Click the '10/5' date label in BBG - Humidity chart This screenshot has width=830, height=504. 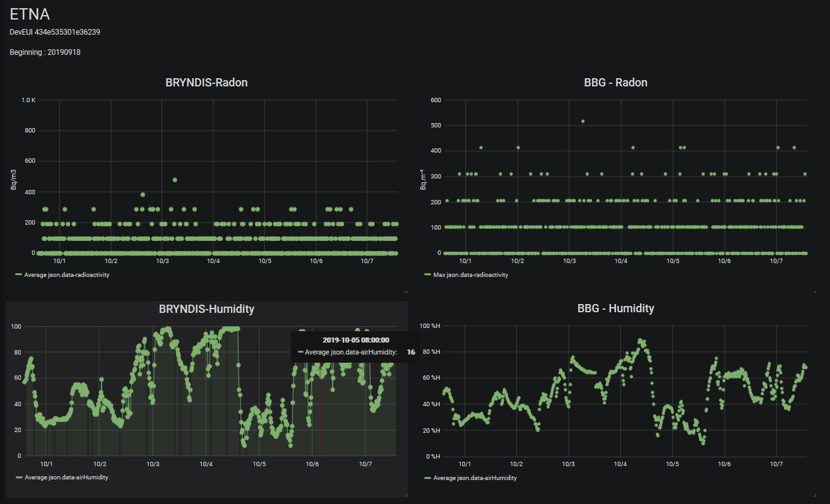[x=673, y=464]
